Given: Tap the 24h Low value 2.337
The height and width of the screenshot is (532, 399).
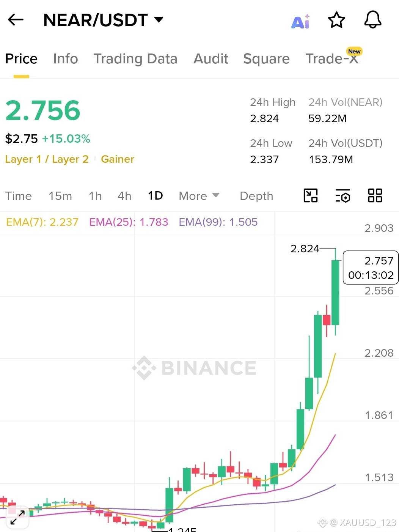Looking at the screenshot, I should (264, 159).
